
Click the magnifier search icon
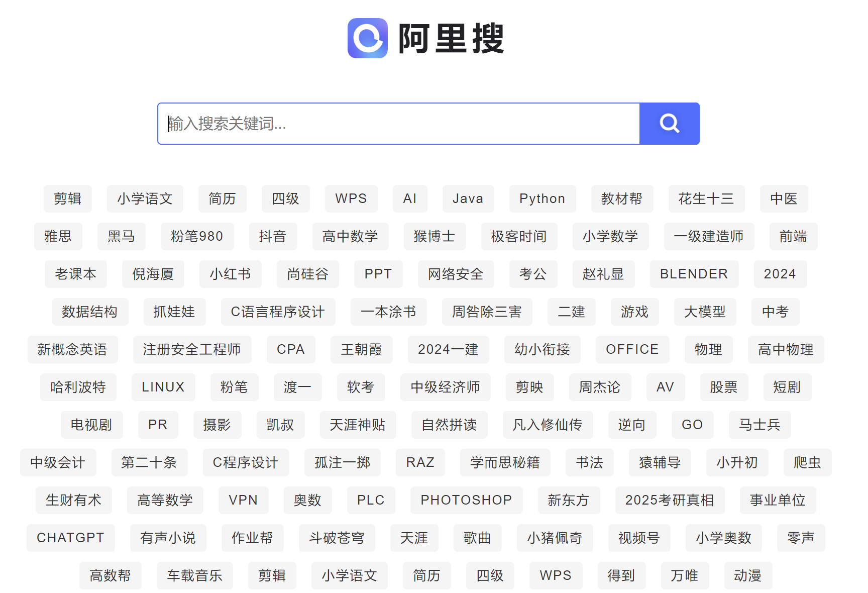(x=669, y=123)
